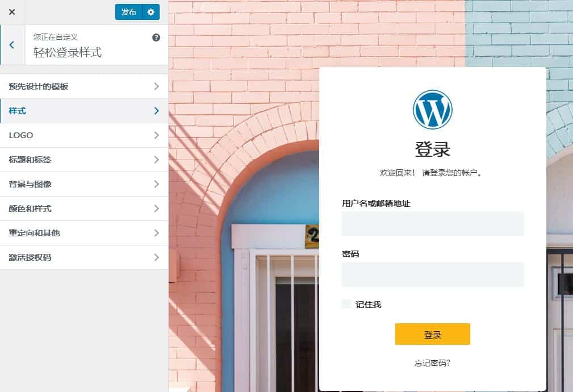
Task: Click the yellow 登录 button
Action: click(x=432, y=334)
